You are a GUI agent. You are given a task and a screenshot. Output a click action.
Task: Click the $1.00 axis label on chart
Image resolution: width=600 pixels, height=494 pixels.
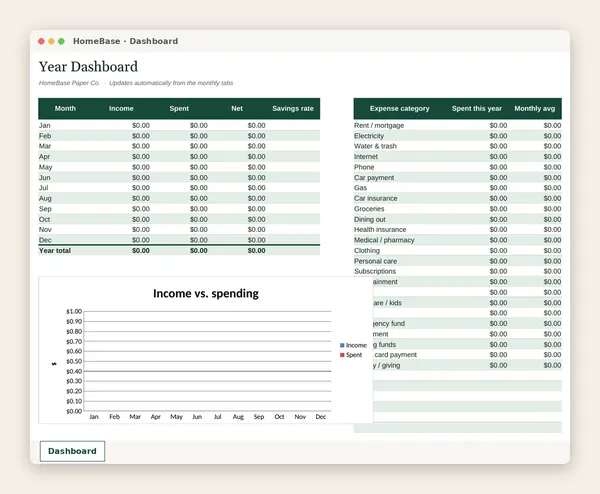tap(74, 311)
